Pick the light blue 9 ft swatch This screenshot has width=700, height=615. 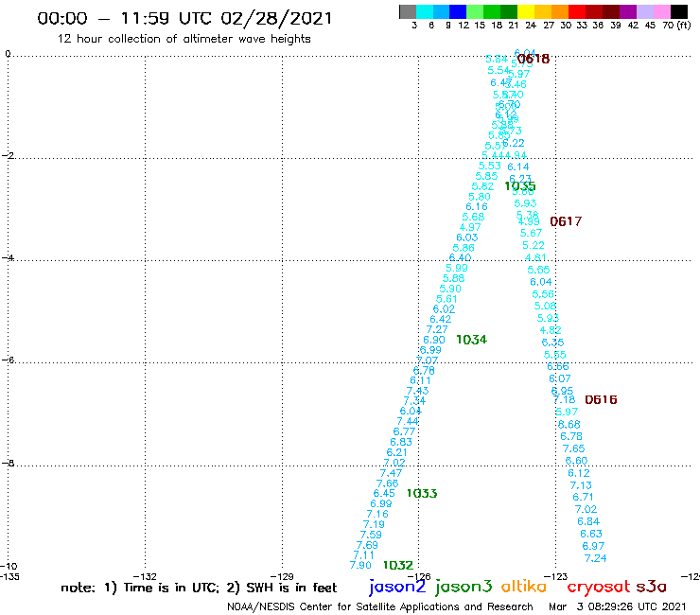click(441, 11)
